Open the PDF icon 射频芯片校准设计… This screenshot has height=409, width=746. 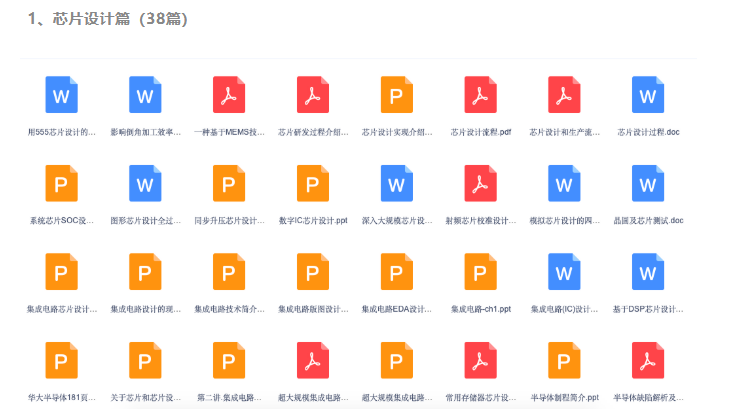[x=481, y=184]
